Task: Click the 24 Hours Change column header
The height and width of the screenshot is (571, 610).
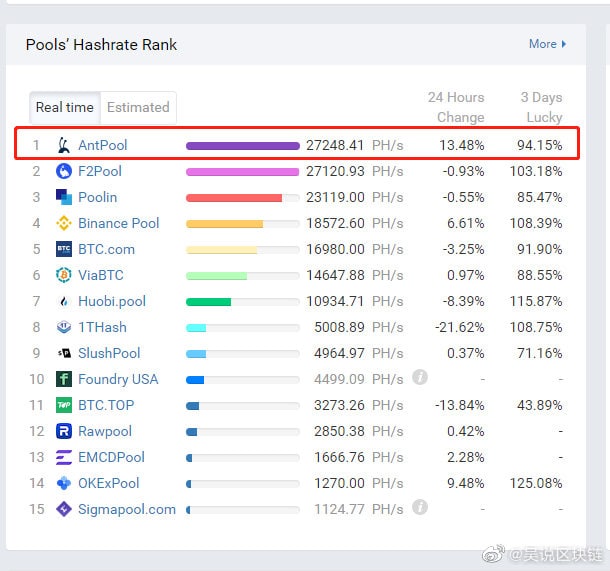Action: tap(456, 107)
